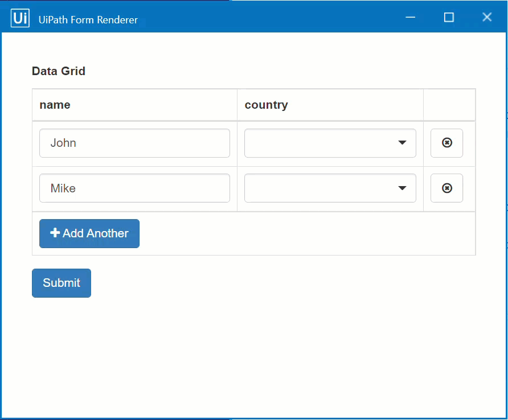Maximize the UiPath Form Renderer window
The image size is (508, 420).
pyautogui.click(x=449, y=17)
